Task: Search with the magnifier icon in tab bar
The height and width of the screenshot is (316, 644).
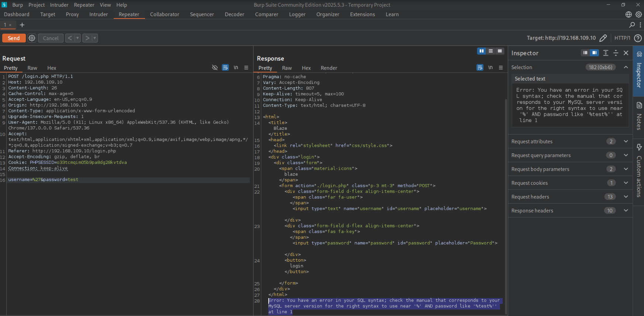Action: point(632,25)
